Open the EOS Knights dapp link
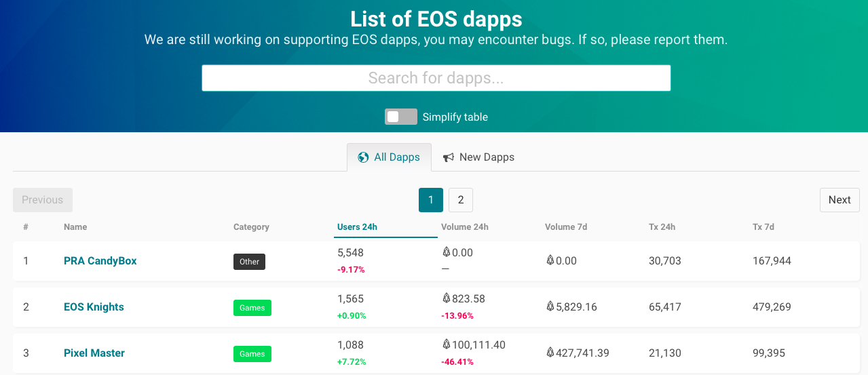The width and height of the screenshot is (868, 375). click(94, 307)
